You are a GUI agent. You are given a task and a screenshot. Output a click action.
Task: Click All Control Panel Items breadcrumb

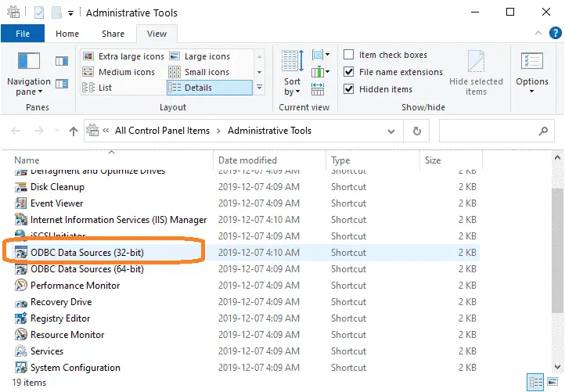(x=162, y=131)
